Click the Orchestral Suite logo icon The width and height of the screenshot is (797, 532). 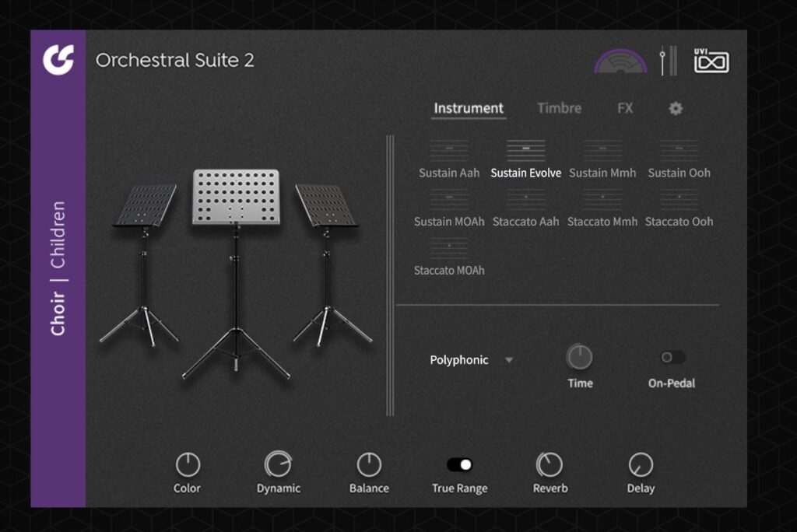click(x=58, y=60)
